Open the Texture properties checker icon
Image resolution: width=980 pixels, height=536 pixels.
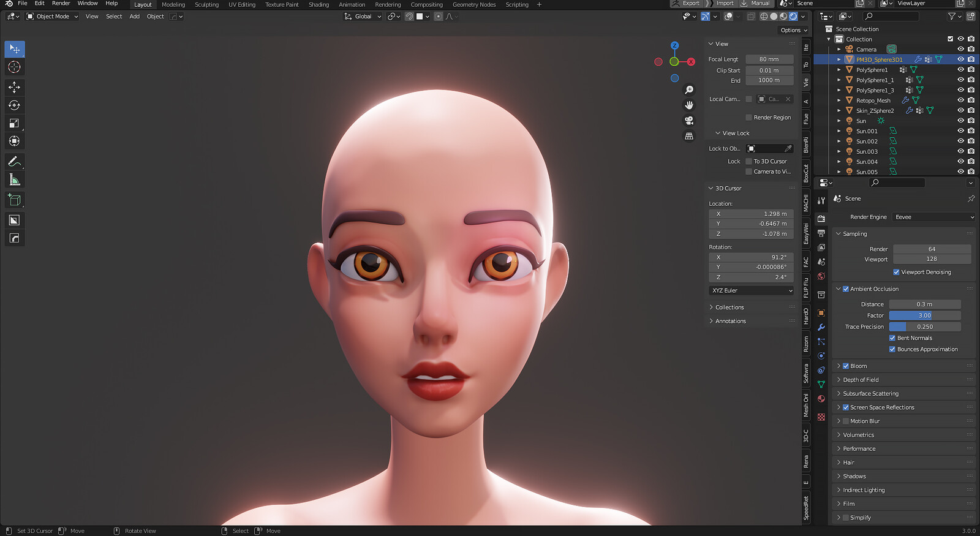point(821,417)
